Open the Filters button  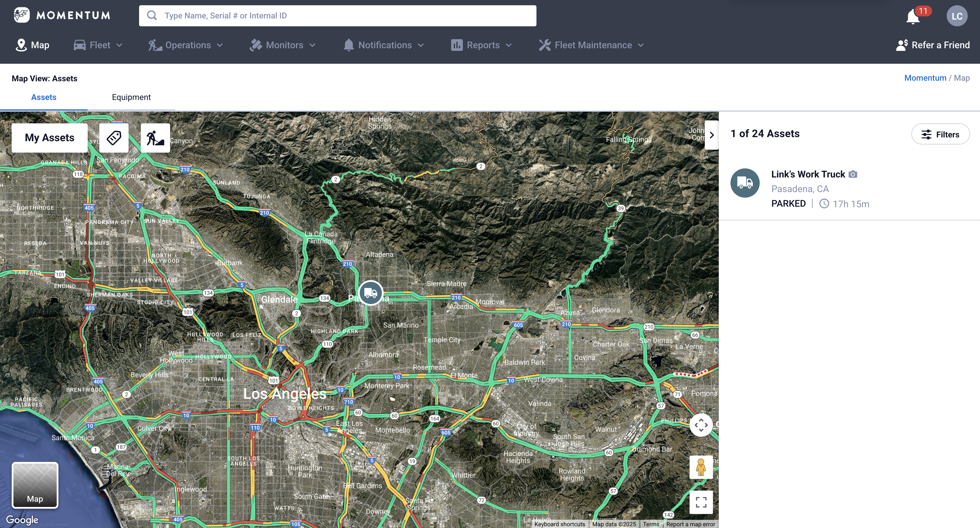[940, 134]
